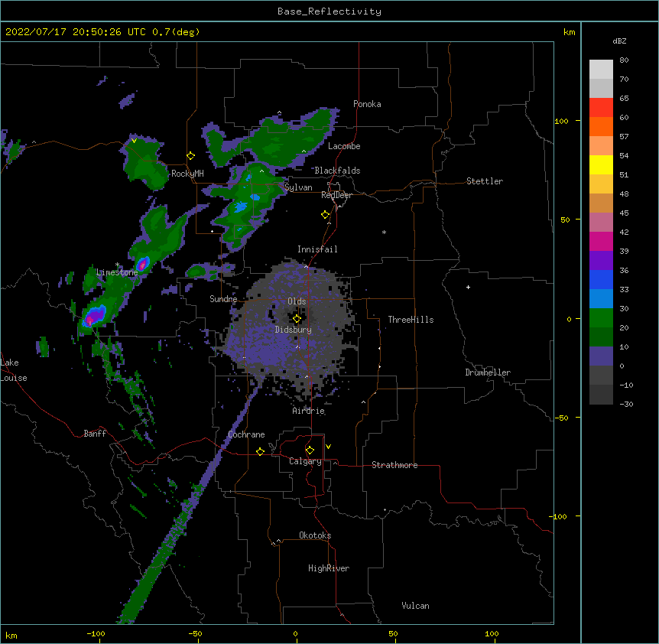Click the Base_Reflectivity title
659x644 pixels.
[329, 11]
